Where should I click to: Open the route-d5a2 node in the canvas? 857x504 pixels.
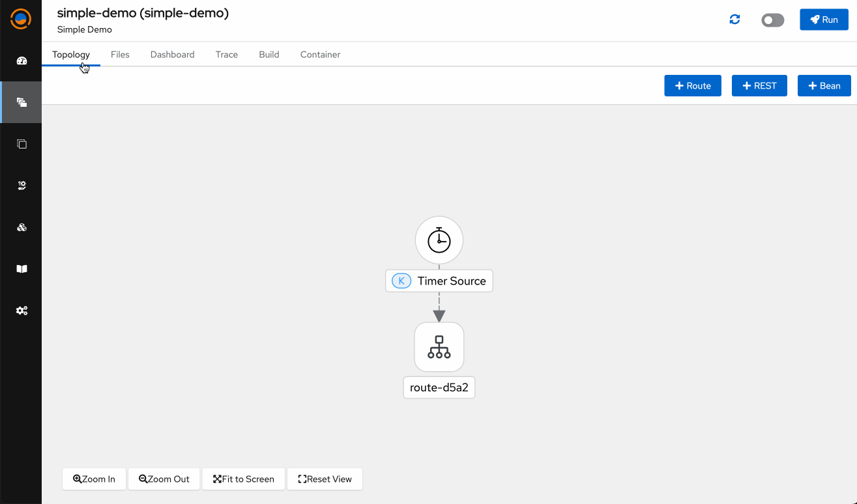click(x=439, y=346)
